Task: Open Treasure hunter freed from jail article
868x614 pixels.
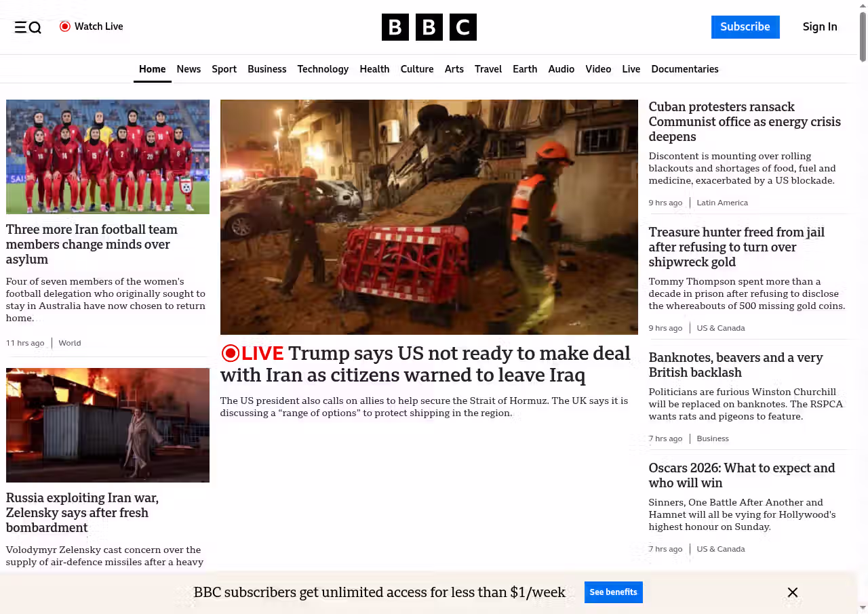Action: [x=736, y=247]
